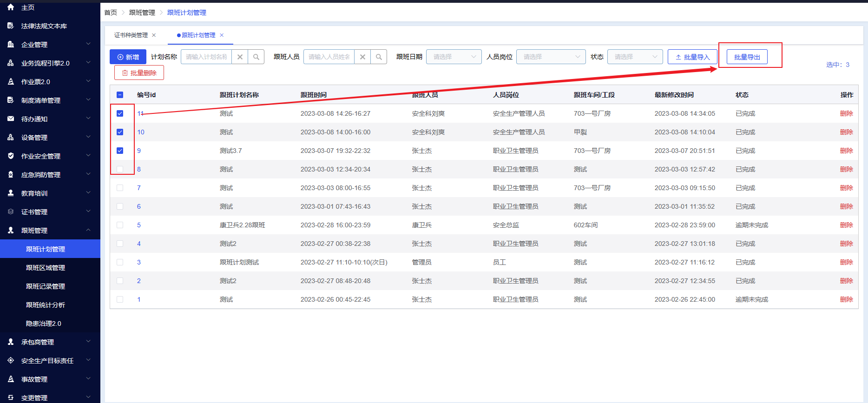Viewport: 868px width, 403px height.
Task: Click the 安全生产目标责任 icon
Action: 11,361
